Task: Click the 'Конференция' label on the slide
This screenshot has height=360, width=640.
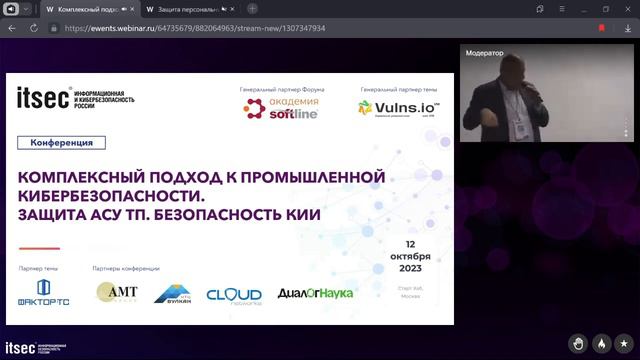Action: point(61,143)
